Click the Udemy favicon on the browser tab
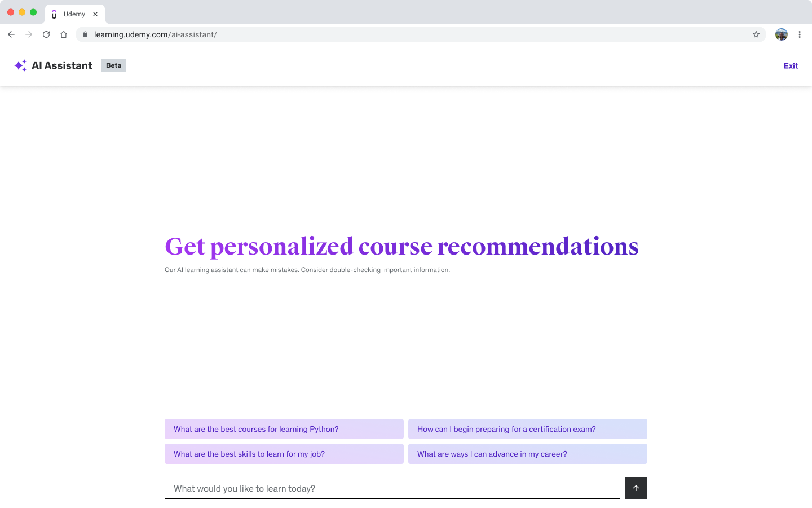Image resolution: width=812 pixels, height=508 pixels. coord(54,14)
